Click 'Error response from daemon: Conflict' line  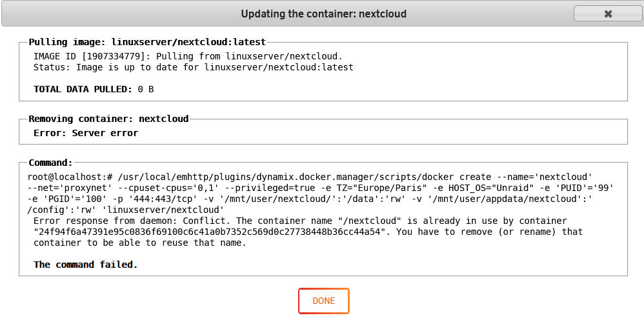[x=300, y=221]
